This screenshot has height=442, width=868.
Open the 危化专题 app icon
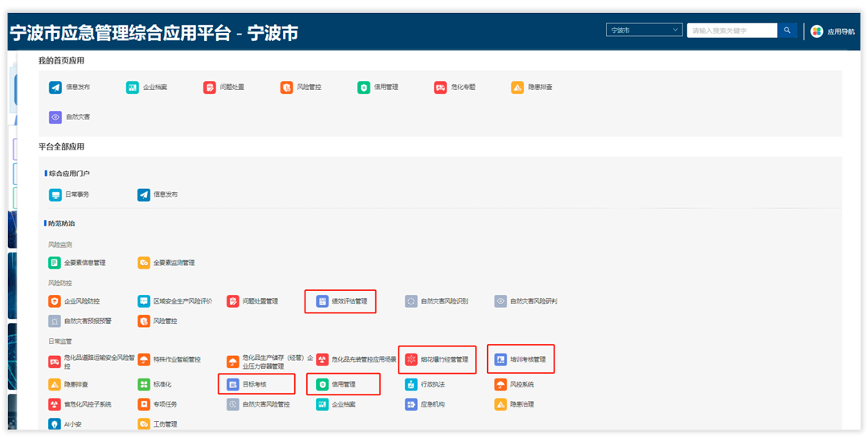click(440, 88)
